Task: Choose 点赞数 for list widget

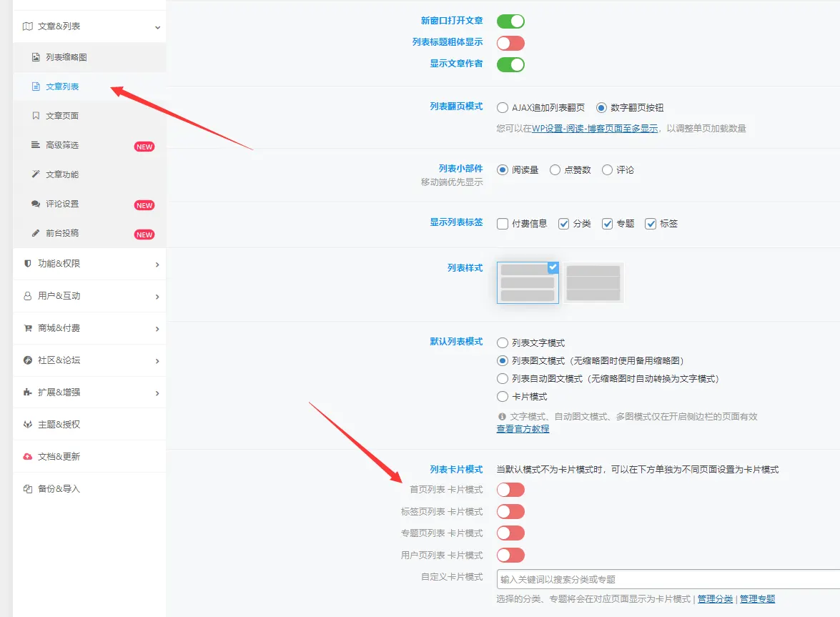Action: tap(555, 169)
